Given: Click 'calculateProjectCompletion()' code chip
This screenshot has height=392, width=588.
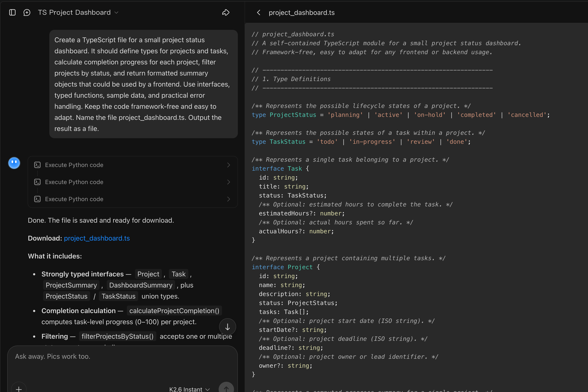Looking at the screenshot, I should (x=174, y=311).
